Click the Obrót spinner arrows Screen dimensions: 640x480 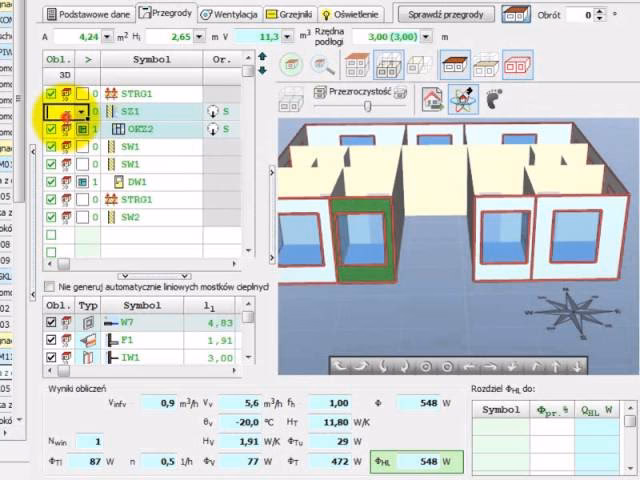point(599,15)
